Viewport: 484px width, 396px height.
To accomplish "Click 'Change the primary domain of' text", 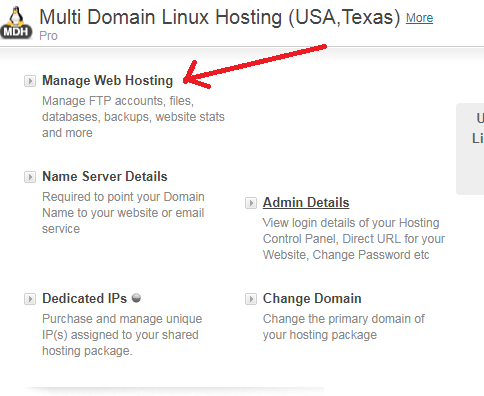I will coord(344,319).
